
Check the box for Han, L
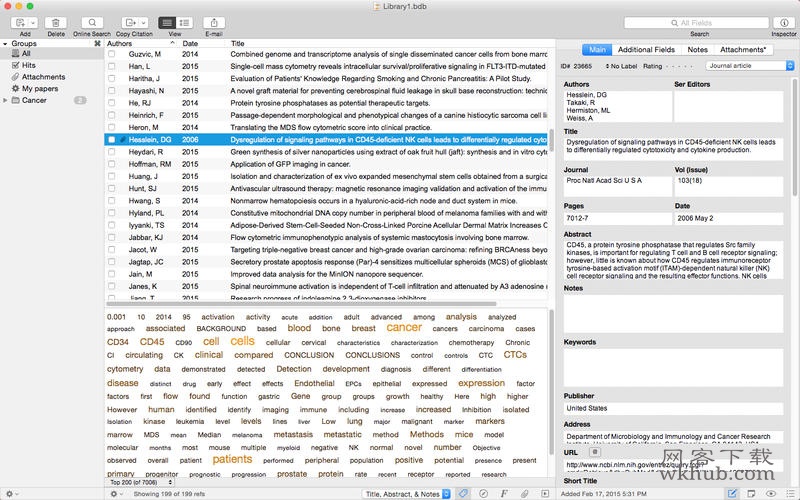pos(111,66)
